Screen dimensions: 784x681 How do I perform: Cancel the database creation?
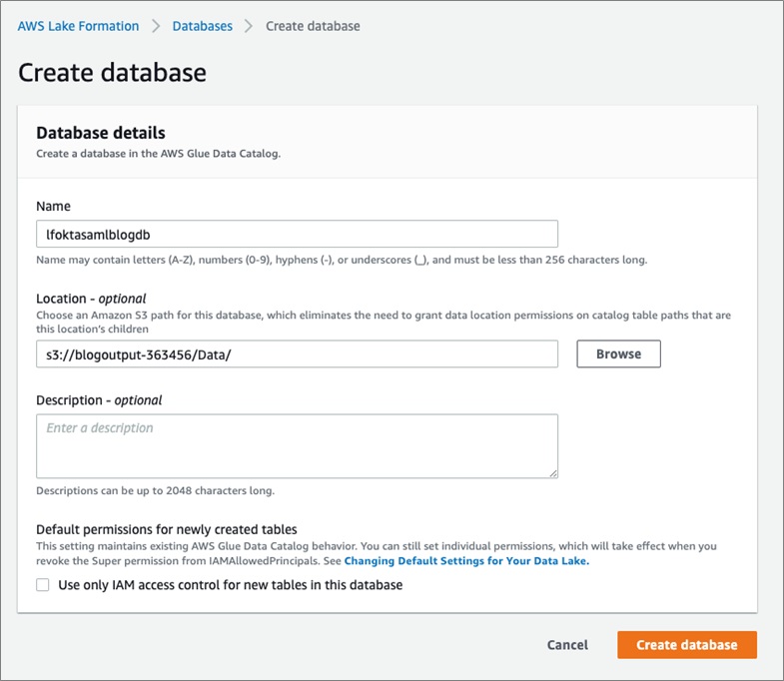click(x=567, y=645)
